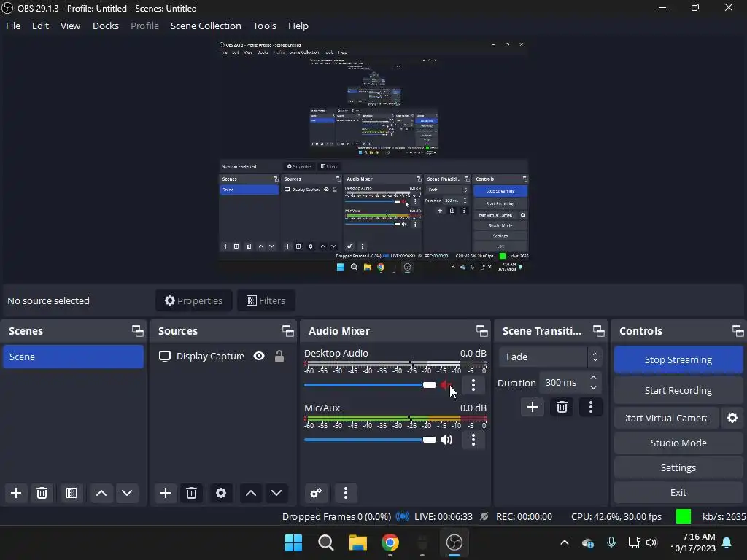Move source up in Sources toolbar
Image resolution: width=747 pixels, height=560 pixels.
point(251,493)
